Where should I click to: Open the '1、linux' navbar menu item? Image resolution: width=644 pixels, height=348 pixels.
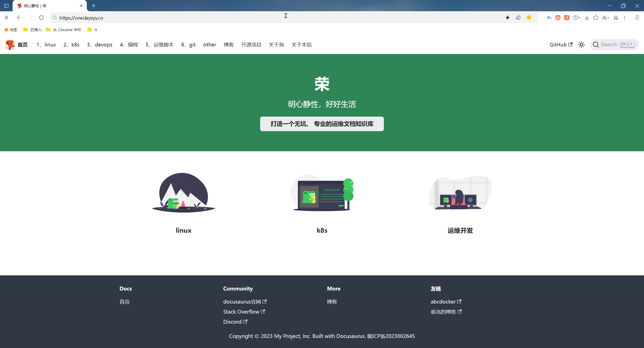coord(46,45)
